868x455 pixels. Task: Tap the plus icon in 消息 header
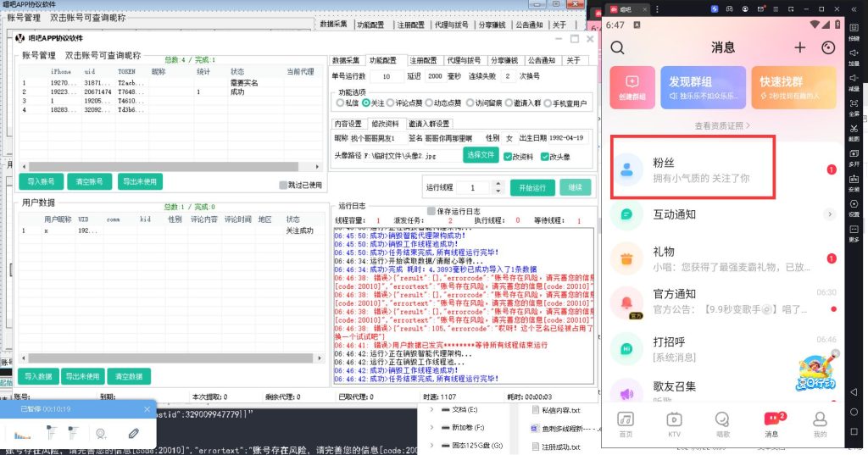click(799, 47)
